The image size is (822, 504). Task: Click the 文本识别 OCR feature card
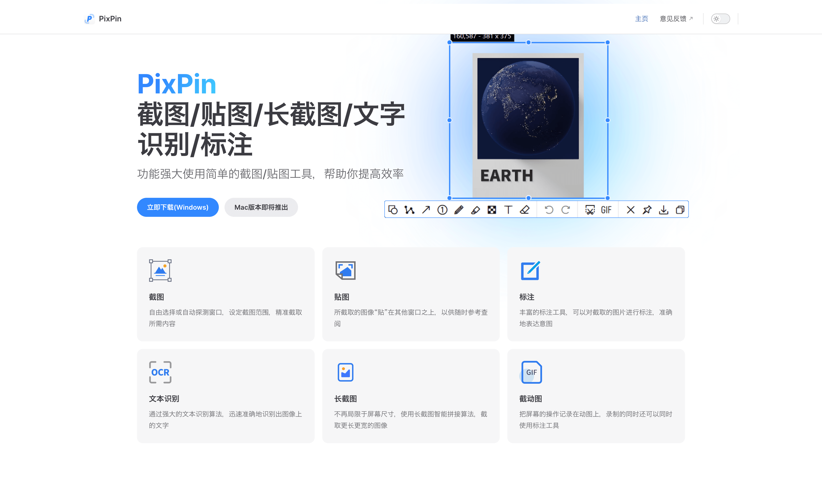(x=225, y=396)
